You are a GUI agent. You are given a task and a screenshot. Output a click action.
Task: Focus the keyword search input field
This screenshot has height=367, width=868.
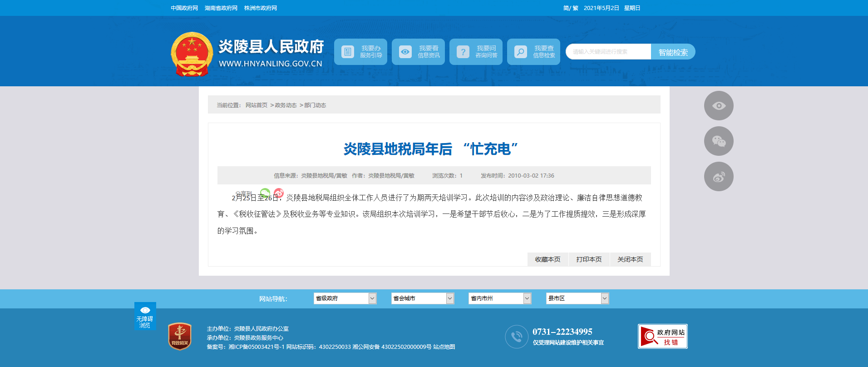pyautogui.click(x=608, y=52)
